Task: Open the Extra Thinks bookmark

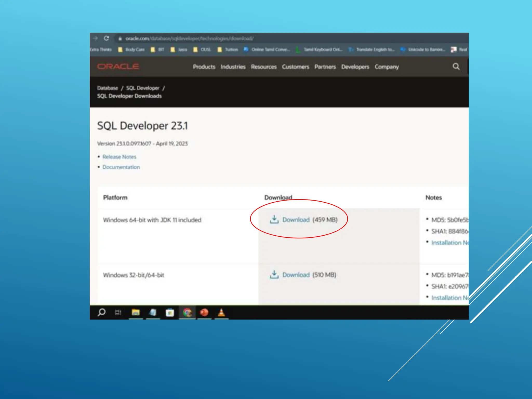Action: (x=101, y=49)
